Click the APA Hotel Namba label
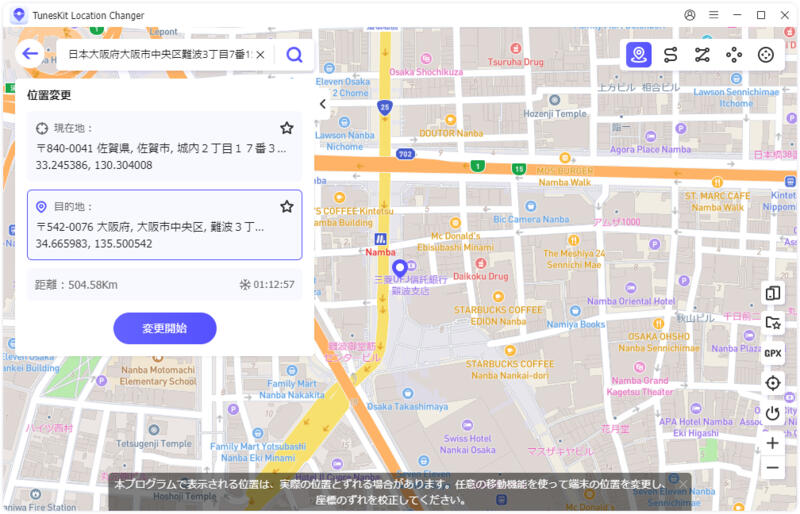Viewport: 800px width, 514px height. tap(696, 427)
